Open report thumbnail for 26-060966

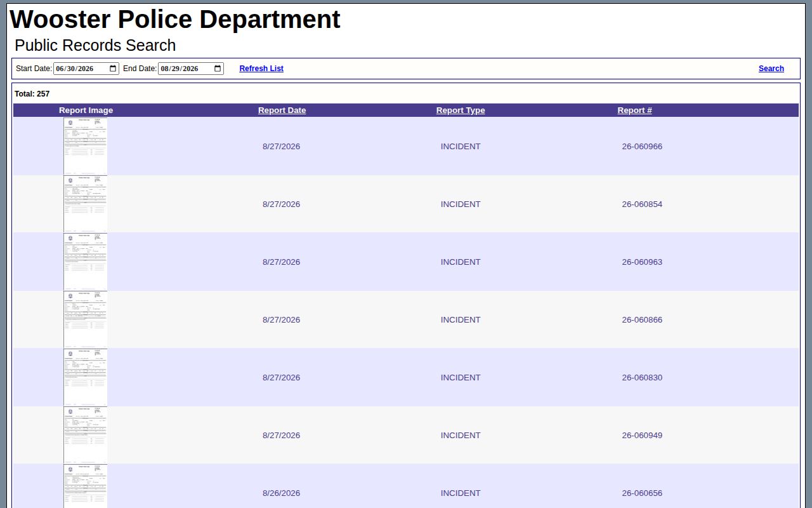(86, 146)
